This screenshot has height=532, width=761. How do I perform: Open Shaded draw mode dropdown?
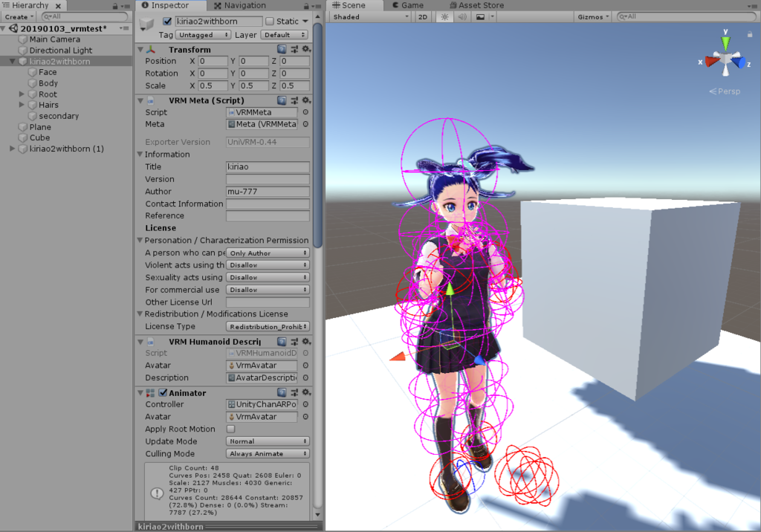(372, 16)
